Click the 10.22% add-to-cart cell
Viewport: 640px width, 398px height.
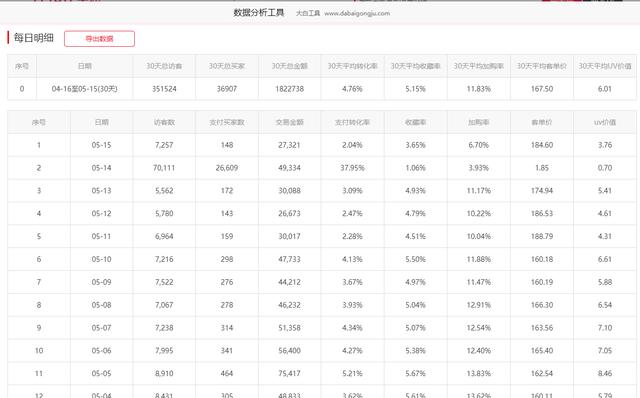pos(479,214)
